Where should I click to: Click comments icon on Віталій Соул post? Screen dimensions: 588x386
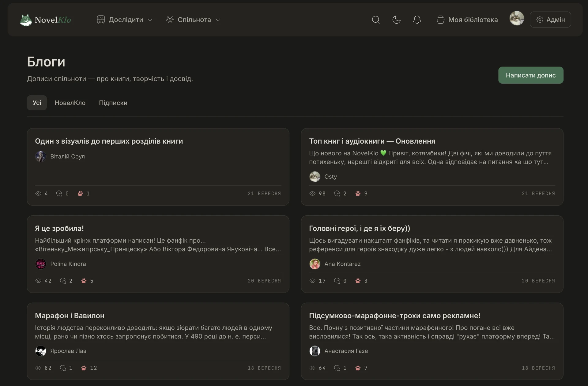(x=59, y=194)
